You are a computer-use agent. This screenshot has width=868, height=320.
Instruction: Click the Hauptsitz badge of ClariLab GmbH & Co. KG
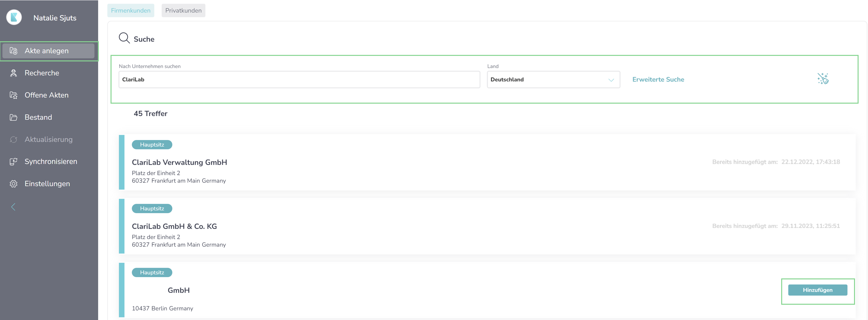[x=152, y=209]
